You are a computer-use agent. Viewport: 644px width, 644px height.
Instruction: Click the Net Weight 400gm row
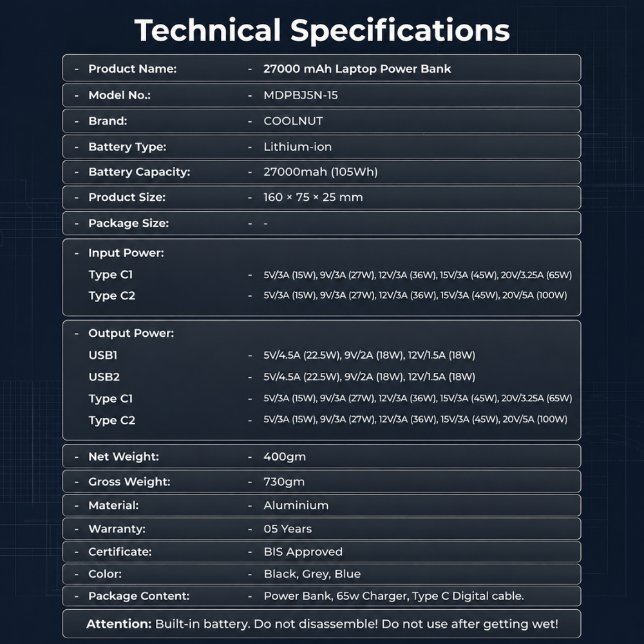[321, 457]
